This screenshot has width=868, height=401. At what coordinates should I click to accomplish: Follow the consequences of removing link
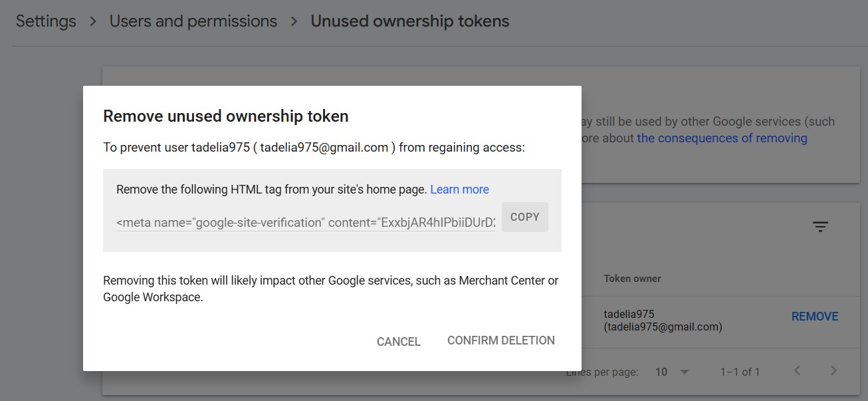tap(722, 138)
